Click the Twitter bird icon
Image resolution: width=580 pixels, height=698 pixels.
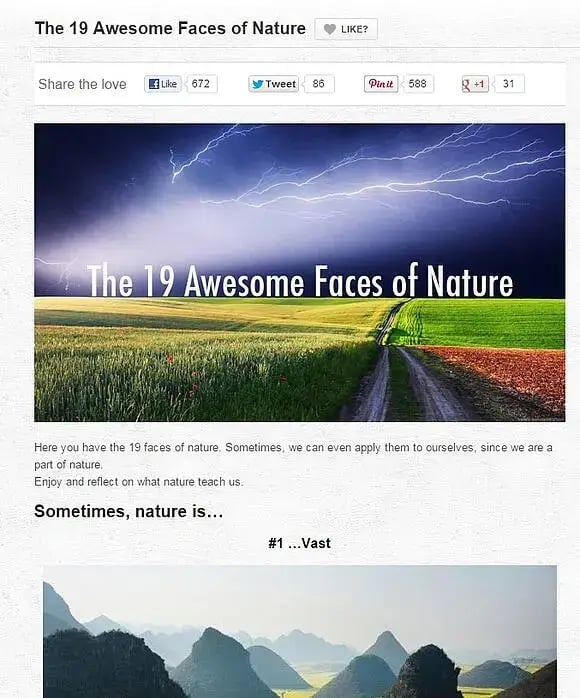pos(257,84)
